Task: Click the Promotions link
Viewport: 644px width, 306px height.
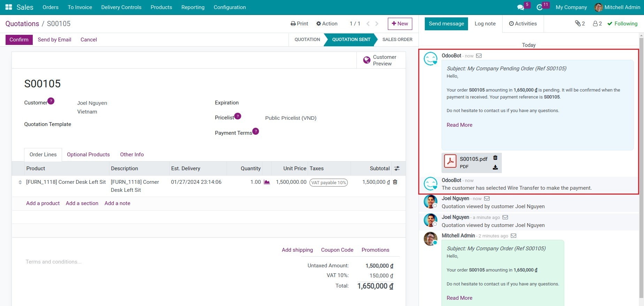Action: [x=375, y=250]
